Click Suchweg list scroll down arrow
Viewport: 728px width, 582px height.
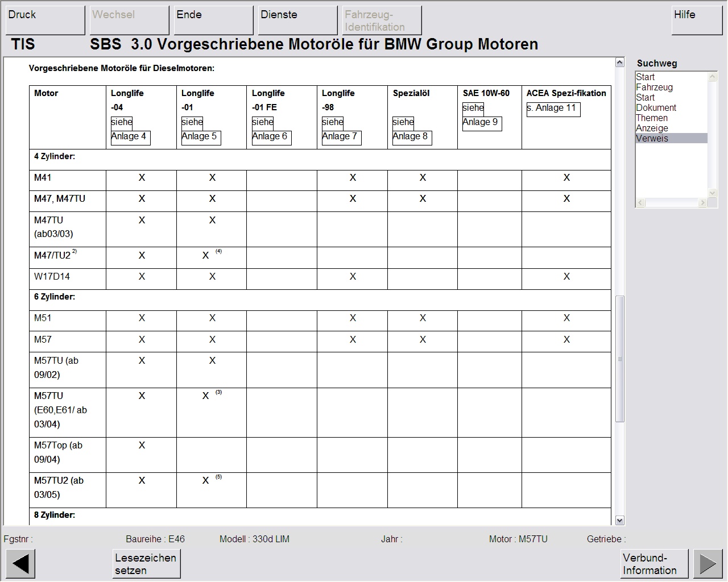[x=712, y=193]
